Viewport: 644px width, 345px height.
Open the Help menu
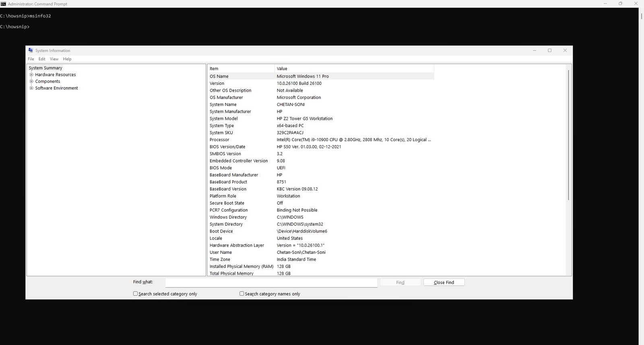click(x=67, y=59)
